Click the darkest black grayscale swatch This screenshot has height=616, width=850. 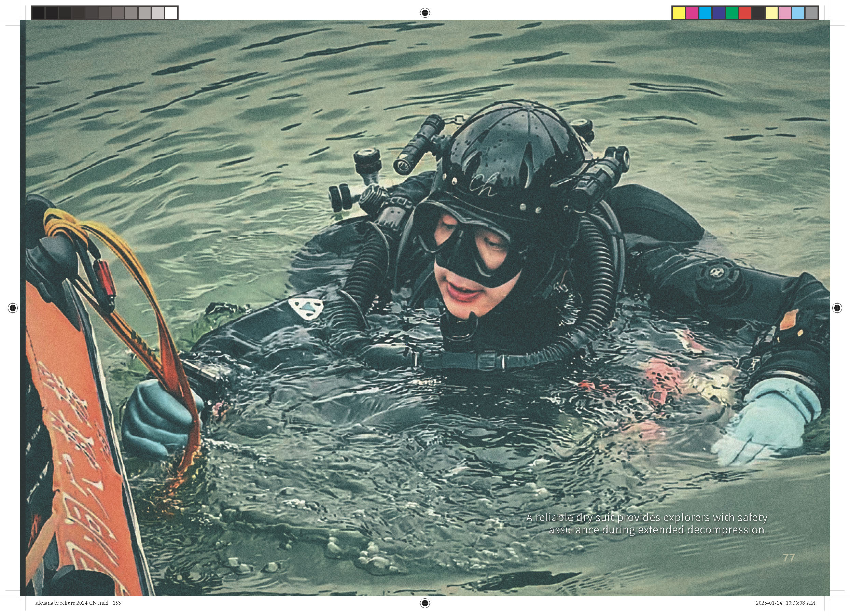pyautogui.click(x=38, y=13)
